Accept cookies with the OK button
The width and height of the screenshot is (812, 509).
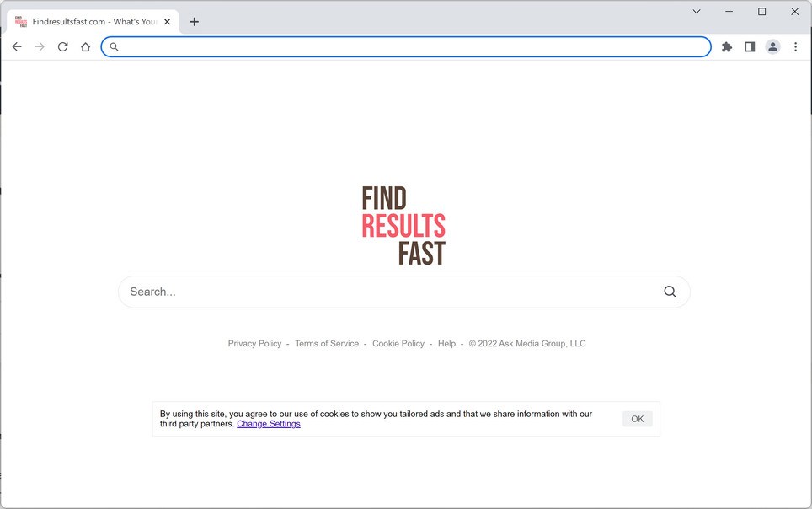638,419
